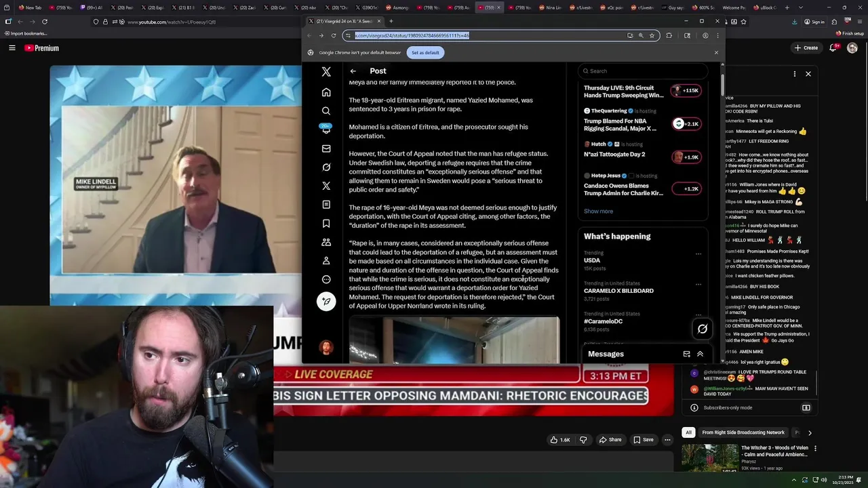Open Chrome extensions puzzle icon
Screen dimensions: 868x488
click(x=669, y=35)
